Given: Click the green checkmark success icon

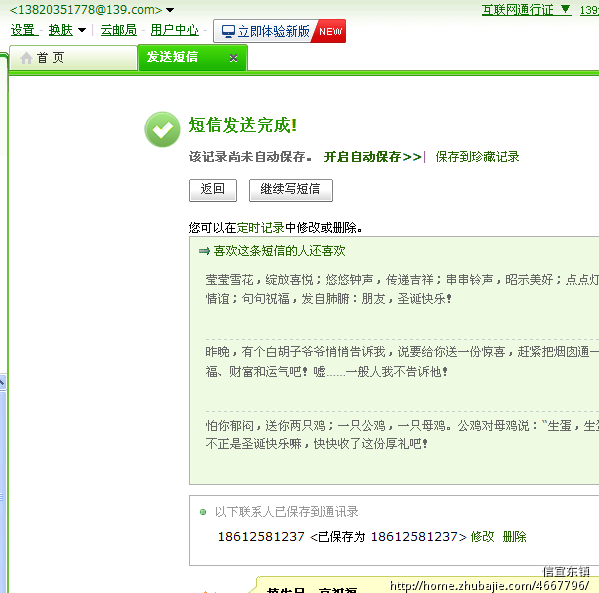Looking at the screenshot, I should pos(162,130).
